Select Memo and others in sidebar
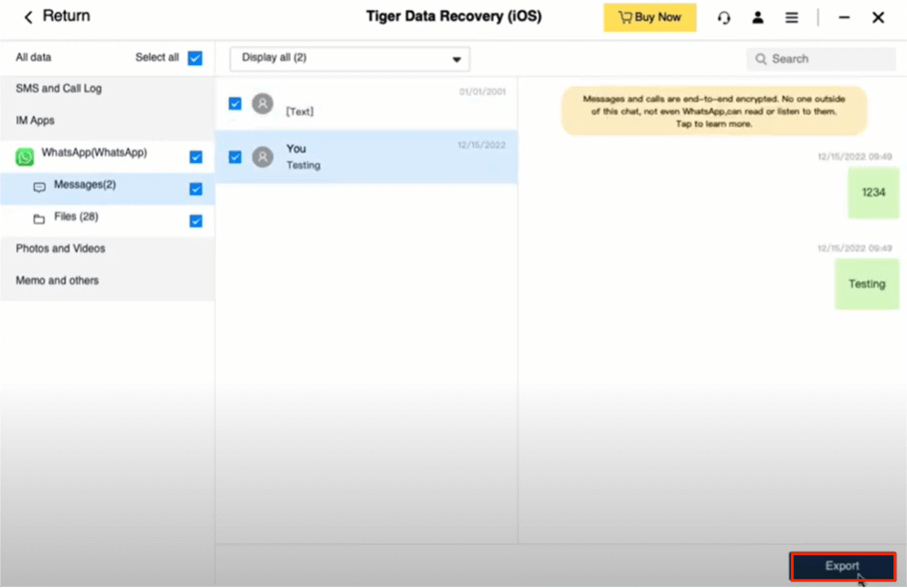 click(x=57, y=281)
